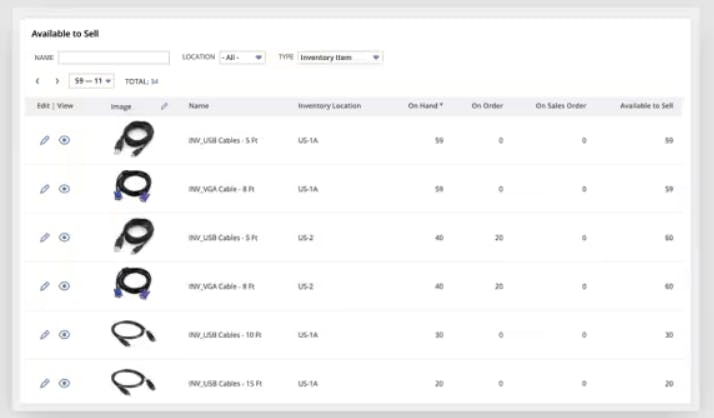Select INV_USB Cables - 5 Ft name in US-1A row
Image resolution: width=714 pixels, height=418 pixels.
(223, 141)
